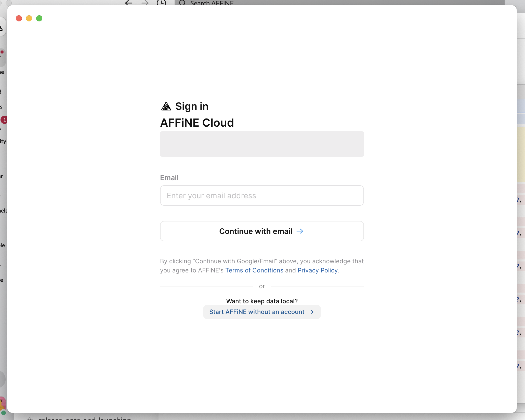
Task: Minimize the window using the yellow button
Action: pos(29,18)
